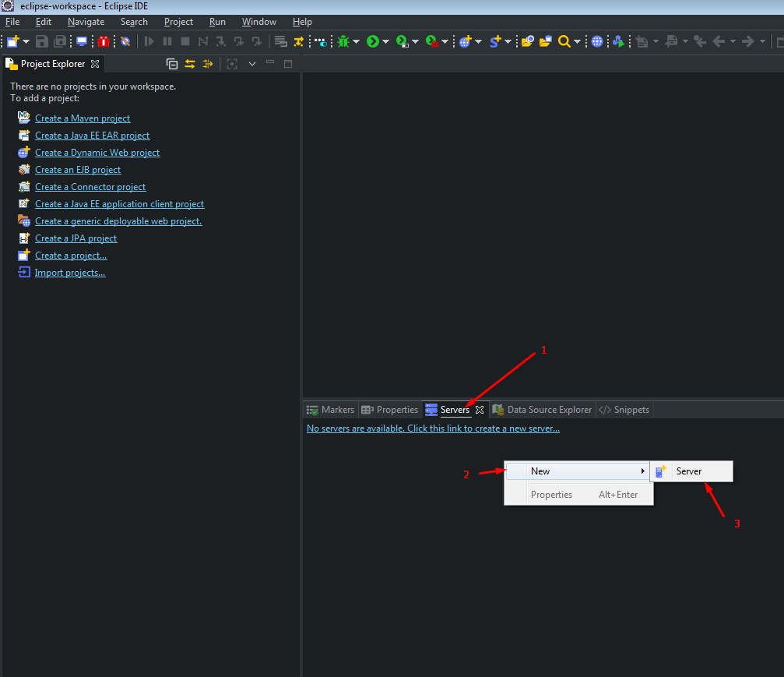The image size is (784, 677).
Task: Click the red gift box toolbar icon
Action: (x=104, y=41)
